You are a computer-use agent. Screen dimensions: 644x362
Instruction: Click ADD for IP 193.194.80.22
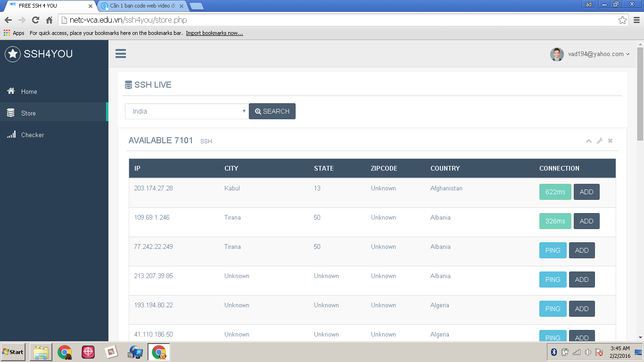[582, 309]
